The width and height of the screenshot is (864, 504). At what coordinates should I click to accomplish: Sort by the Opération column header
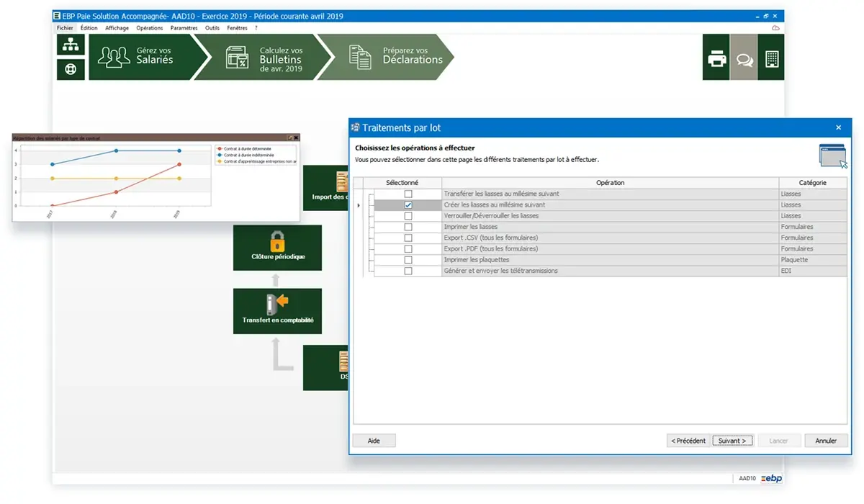tap(610, 183)
